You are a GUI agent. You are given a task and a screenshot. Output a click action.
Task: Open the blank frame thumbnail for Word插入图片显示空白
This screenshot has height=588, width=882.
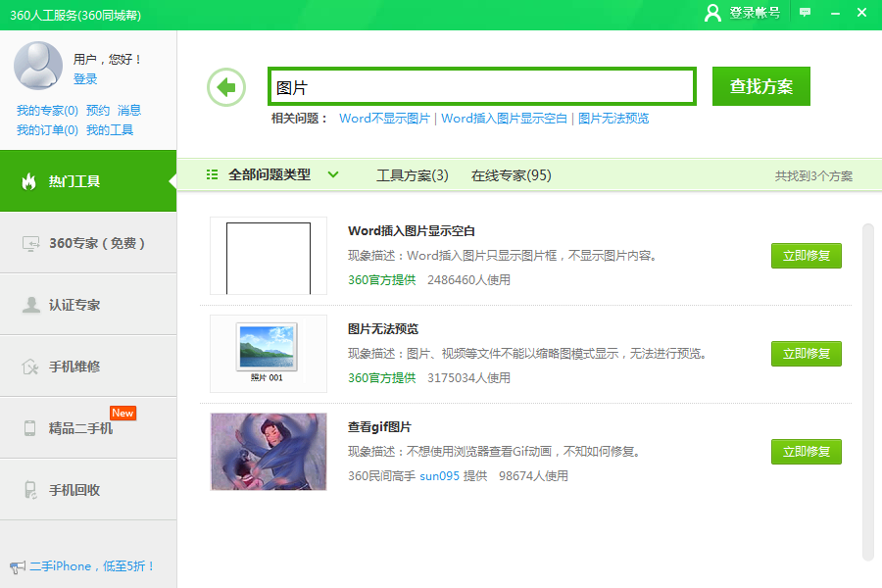pyautogui.click(x=269, y=256)
